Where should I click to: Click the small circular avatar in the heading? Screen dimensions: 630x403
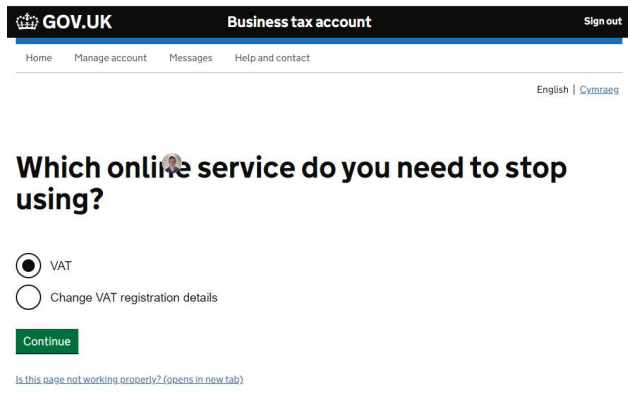[x=172, y=164]
